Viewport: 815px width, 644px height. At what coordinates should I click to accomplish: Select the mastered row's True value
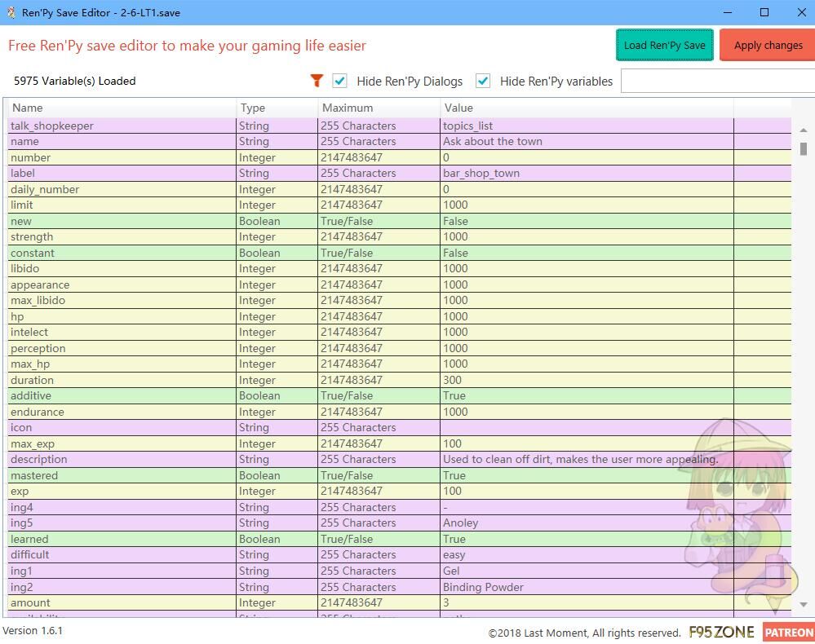[586, 475]
